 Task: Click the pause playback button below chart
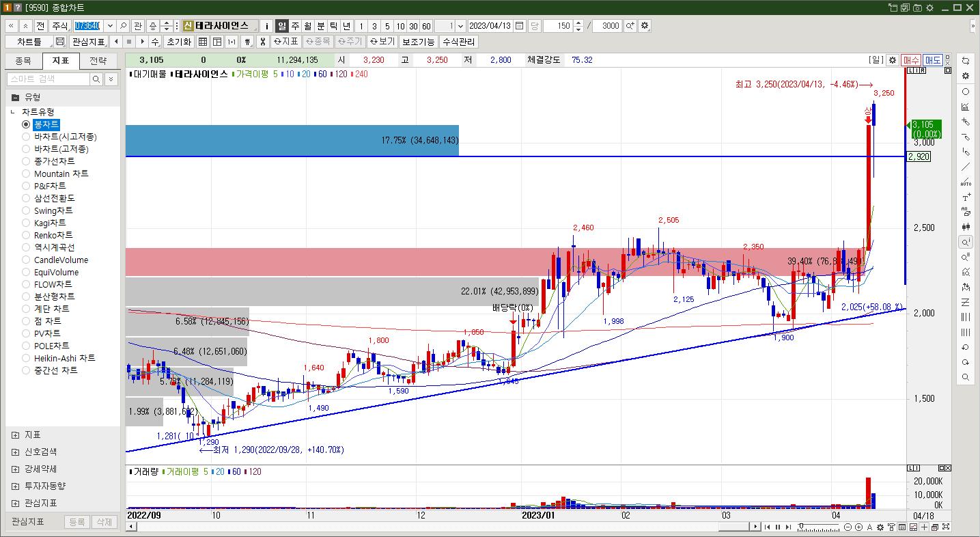coord(778,527)
